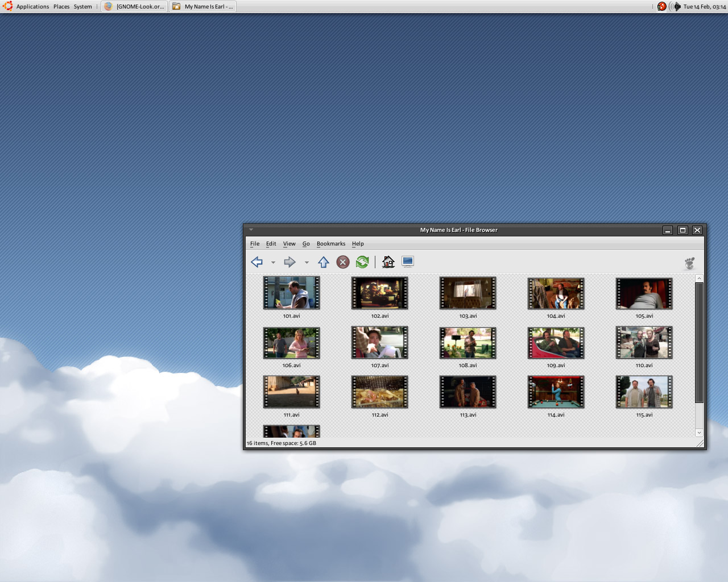Image resolution: width=728 pixels, height=582 pixels.
Task: Stop loading with the Stop icon
Action: (343, 262)
